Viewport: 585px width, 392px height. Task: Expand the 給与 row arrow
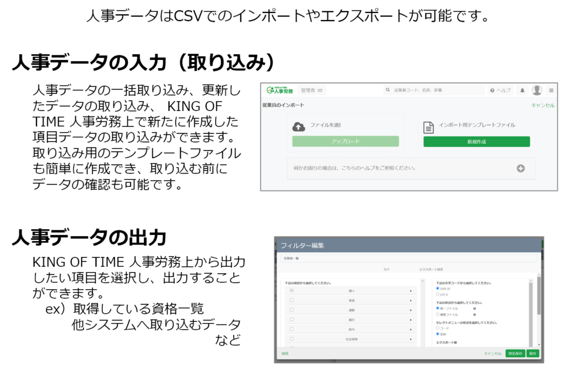point(411,330)
